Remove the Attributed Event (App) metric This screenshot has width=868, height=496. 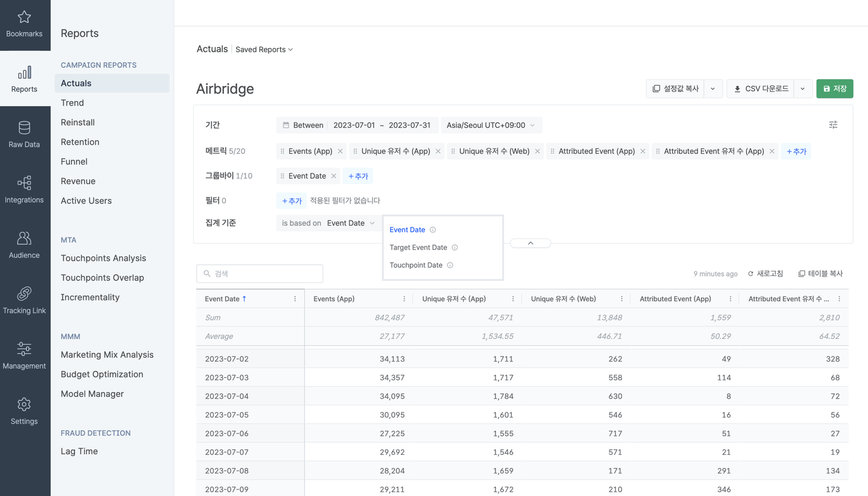coord(643,151)
